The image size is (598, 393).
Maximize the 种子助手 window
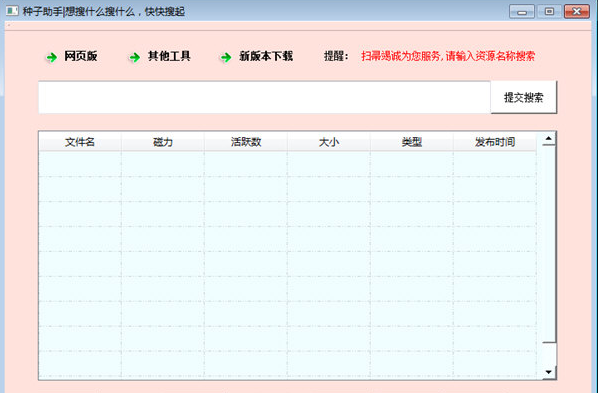click(x=549, y=11)
